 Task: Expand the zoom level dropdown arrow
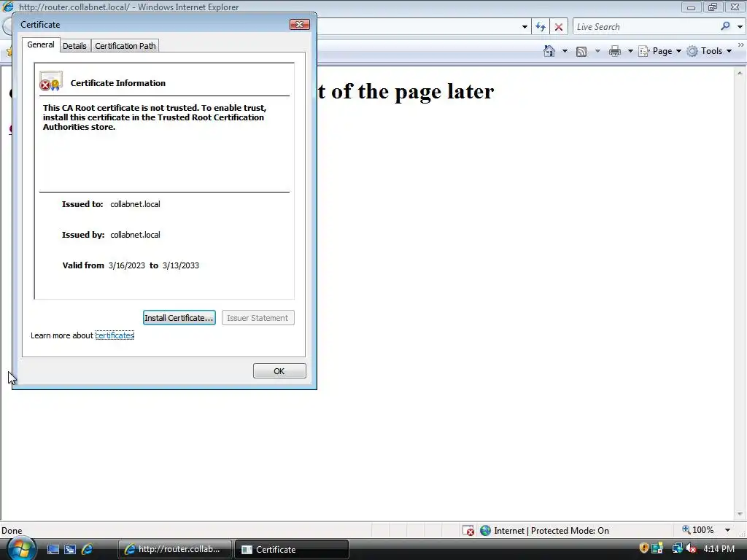(x=727, y=530)
